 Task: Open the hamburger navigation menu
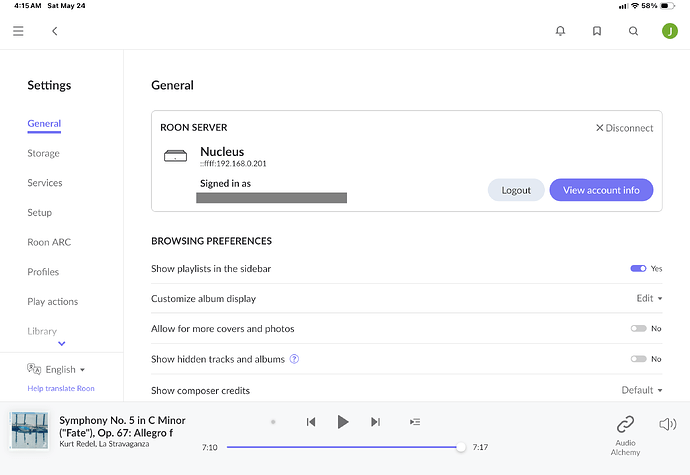click(x=18, y=31)
